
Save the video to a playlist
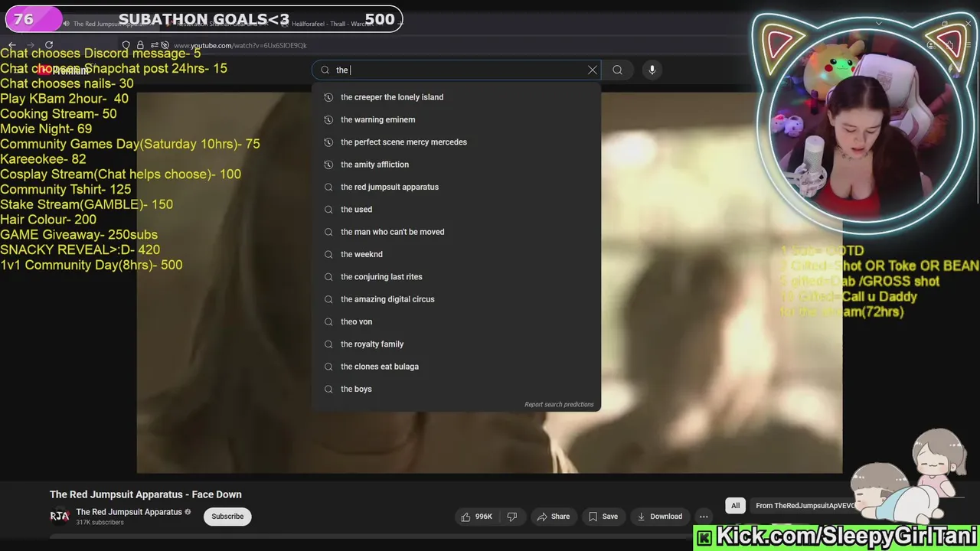[603, 517]
